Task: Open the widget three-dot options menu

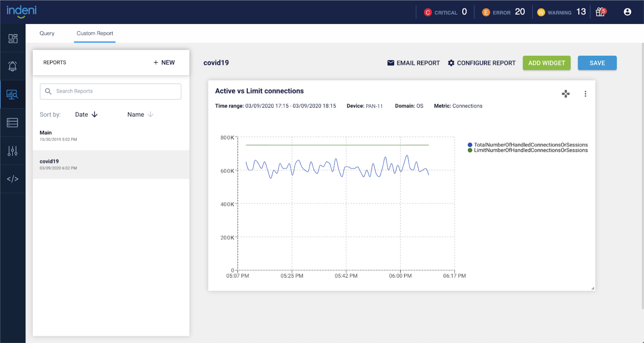Action: 585,94
